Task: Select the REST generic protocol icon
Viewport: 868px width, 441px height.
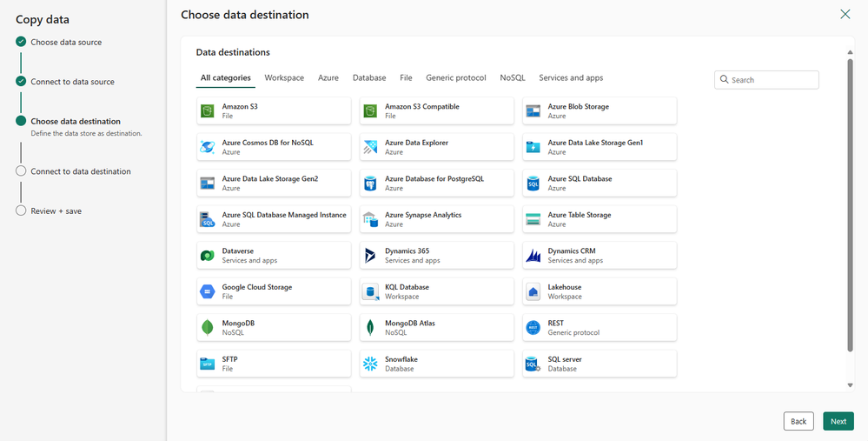Action: point(533,328)
